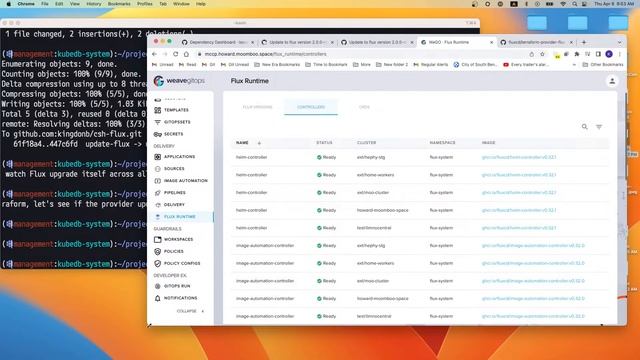Open Chrome extensions puzzle icon
This screenshot has width=640, height=360.
coord(577,54)
